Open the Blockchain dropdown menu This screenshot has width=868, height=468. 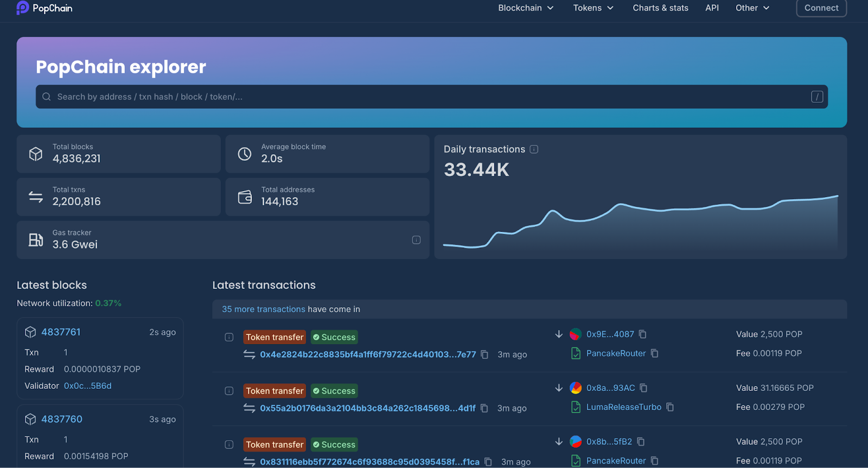(526, 8)
